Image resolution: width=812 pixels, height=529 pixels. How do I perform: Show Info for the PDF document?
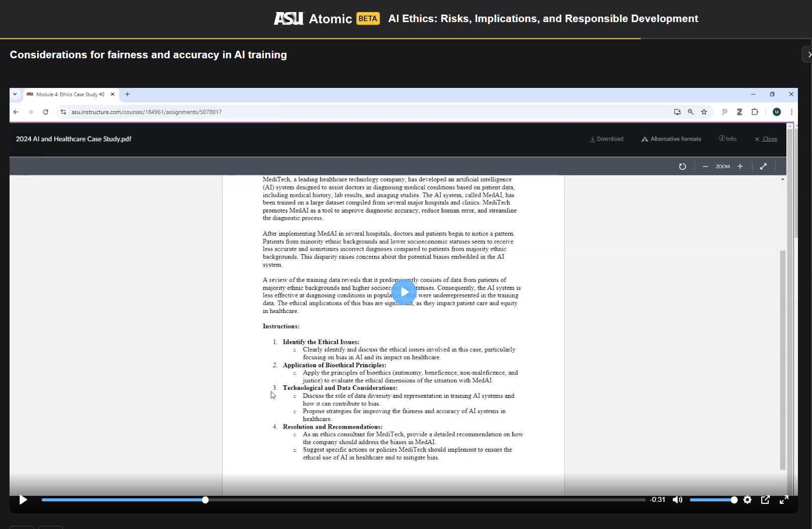pos(728,139)
